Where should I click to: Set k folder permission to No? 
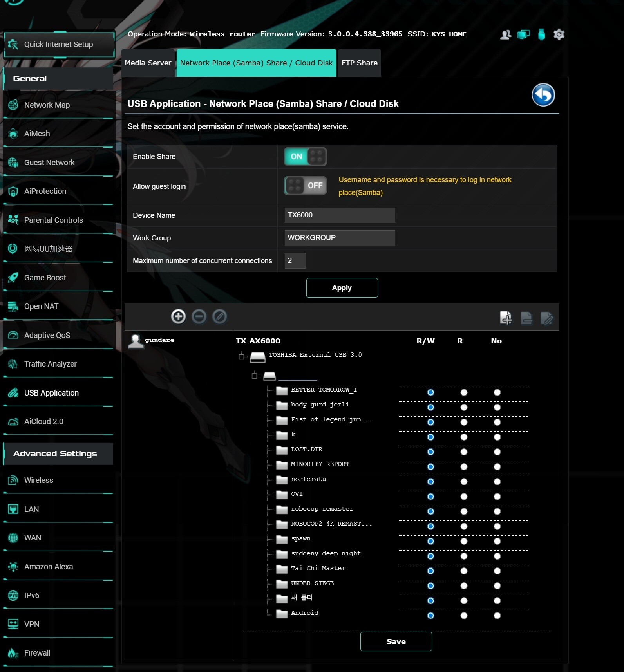pos(497,437)
